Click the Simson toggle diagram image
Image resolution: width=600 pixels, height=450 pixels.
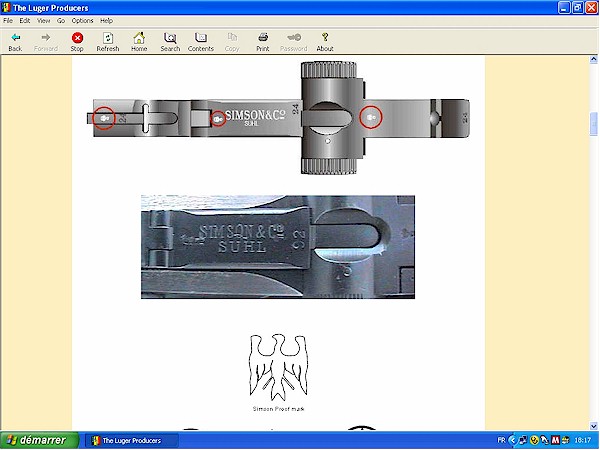click(x=278, y=118)
